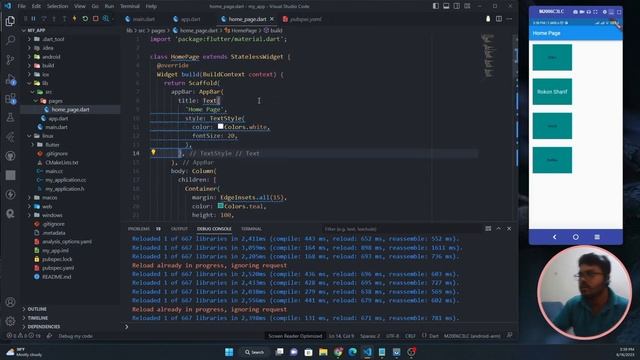Screen dimensions: 640x360
Task: Click the teal color swatch beside Colors.teal
Action: click(220, 206)
